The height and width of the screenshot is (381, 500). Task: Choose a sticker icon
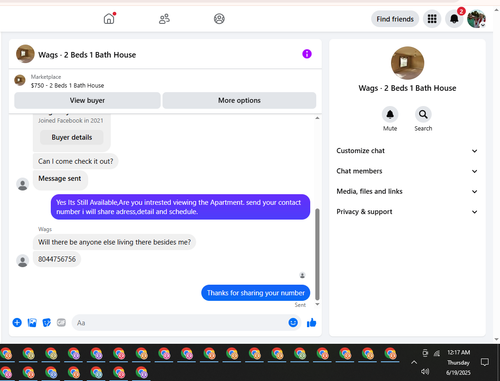47,323
